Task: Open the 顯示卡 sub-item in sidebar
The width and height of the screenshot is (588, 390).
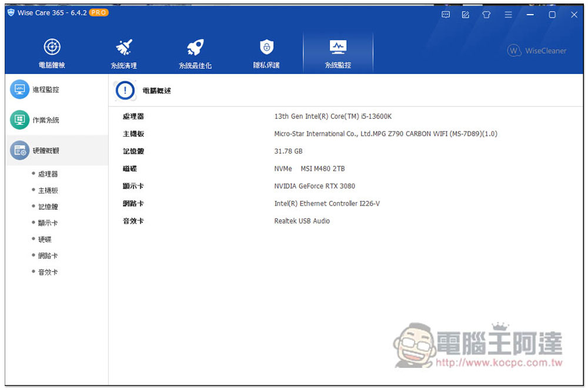Action: coord(48,223)
